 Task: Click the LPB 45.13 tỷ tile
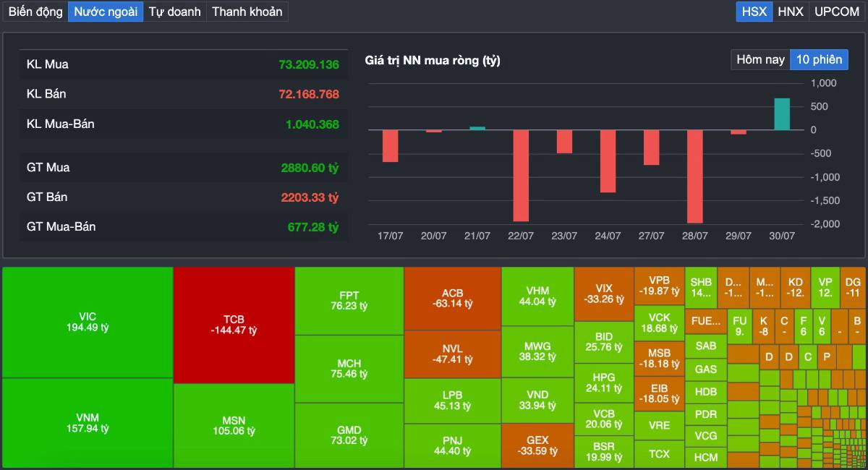click(453, 401)
